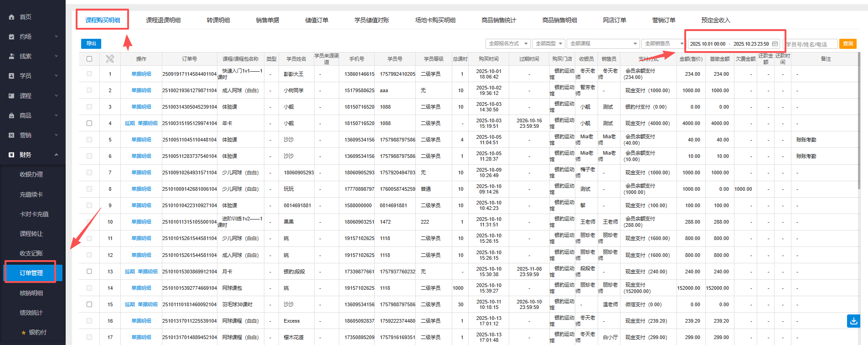Viewport: 868px width, 345px height.
Task: Click the 学员号/姓名/电话 search field
Action: (x=811, y=44)
